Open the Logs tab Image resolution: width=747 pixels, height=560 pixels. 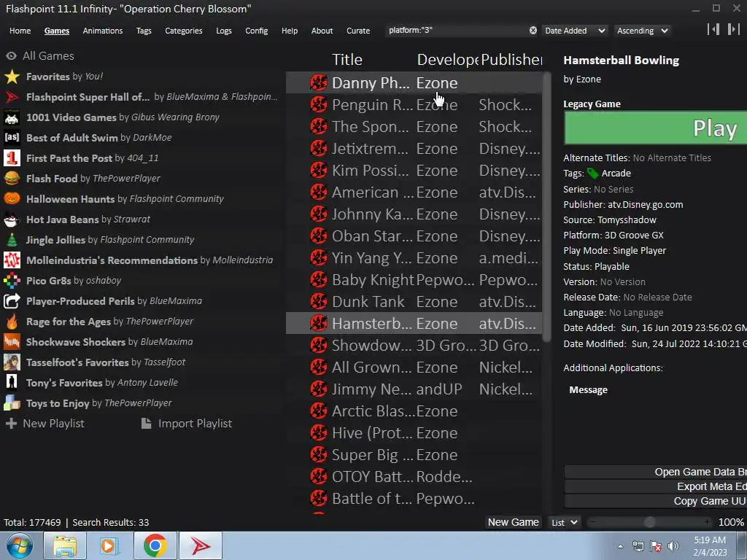[223, 31]
